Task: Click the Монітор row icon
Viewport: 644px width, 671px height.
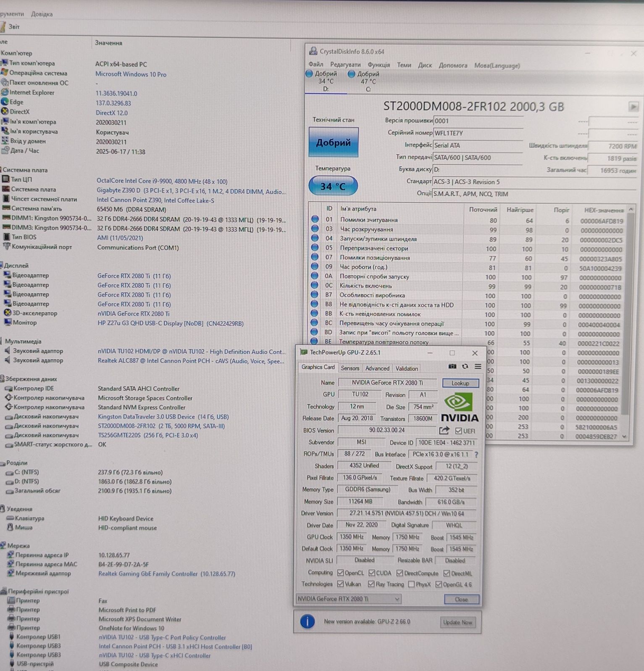Action: coord(7,322)
